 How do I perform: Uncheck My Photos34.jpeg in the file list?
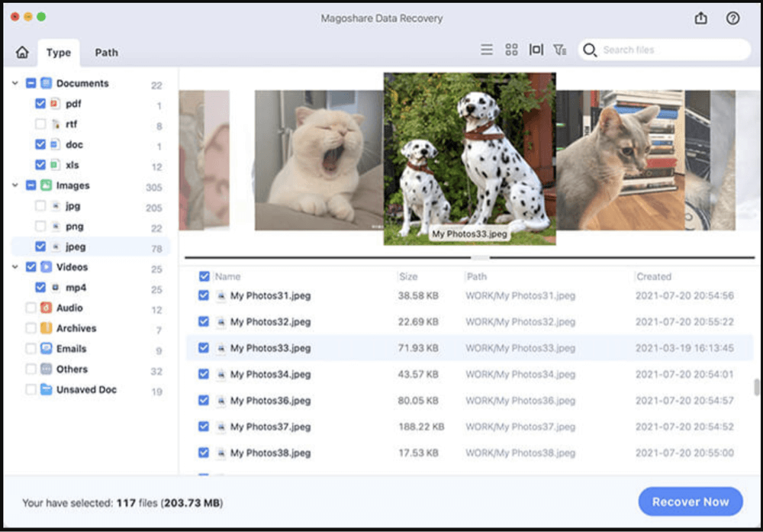pos(203,375)
